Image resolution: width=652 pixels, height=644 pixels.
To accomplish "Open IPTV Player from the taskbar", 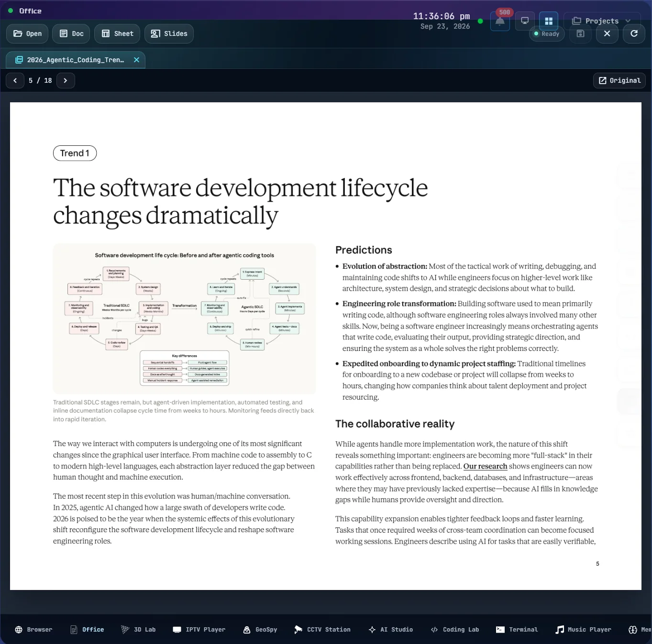I will coord(199,630).
